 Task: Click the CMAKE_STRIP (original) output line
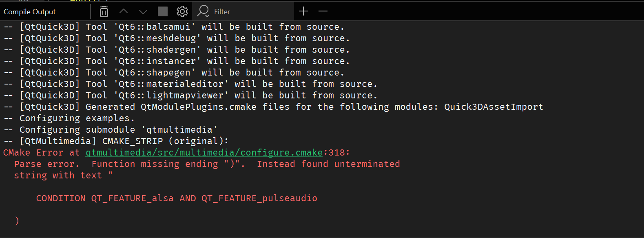pos(116,141)
